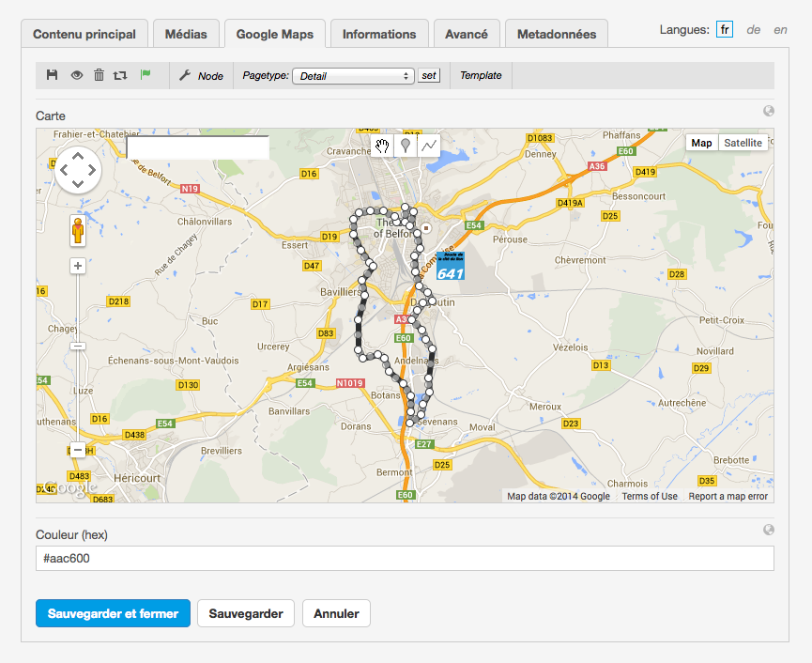Click the map zoom slider track
This screenshot has height=663, width=812.
78,394
